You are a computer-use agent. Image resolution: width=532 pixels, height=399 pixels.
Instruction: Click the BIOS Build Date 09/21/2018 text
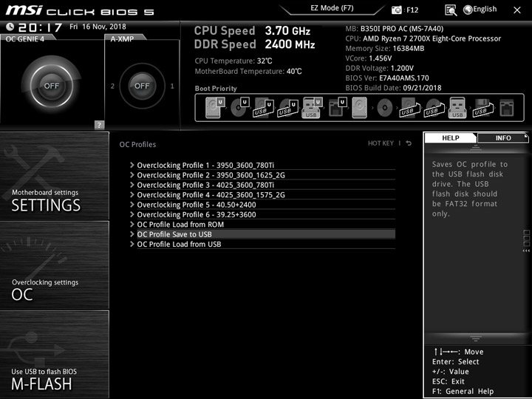point(393,88)
